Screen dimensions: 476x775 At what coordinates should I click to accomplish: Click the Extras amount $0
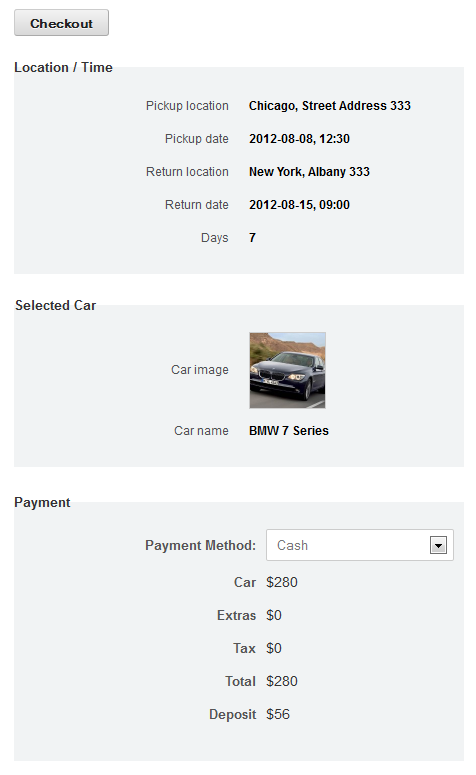click(274, 615)
